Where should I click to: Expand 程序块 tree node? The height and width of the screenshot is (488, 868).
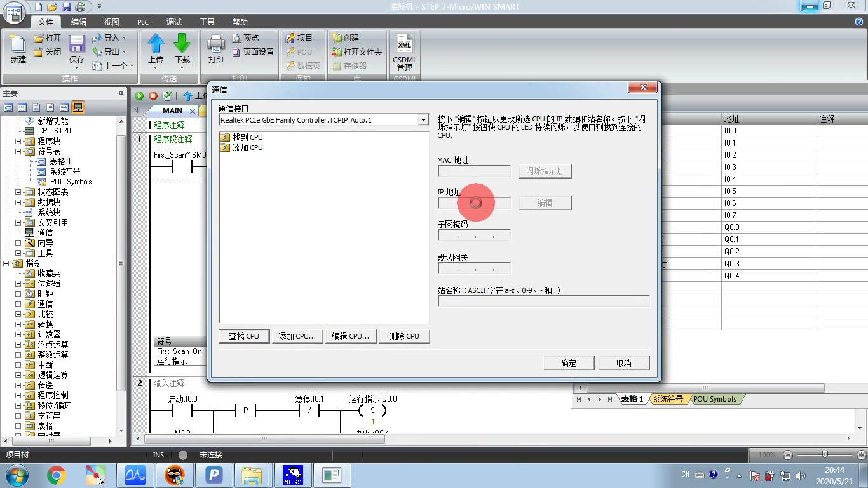tap(18, 141)
